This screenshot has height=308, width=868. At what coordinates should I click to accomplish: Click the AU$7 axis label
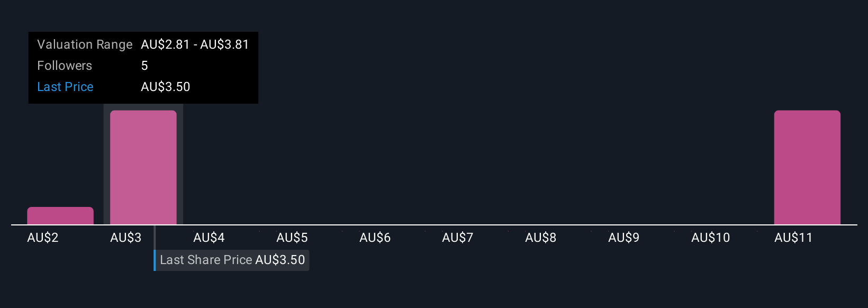(x=458, y=238)
